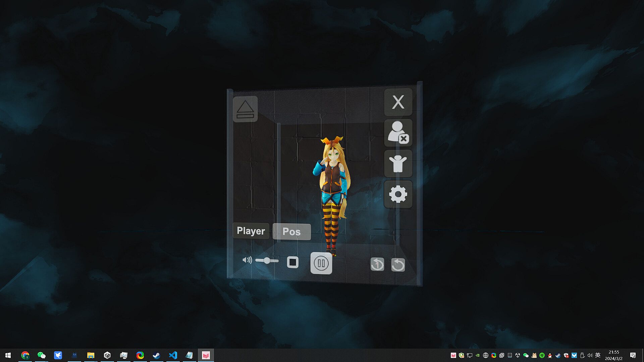Click the T-pose figure icon

tap(398, 164)
